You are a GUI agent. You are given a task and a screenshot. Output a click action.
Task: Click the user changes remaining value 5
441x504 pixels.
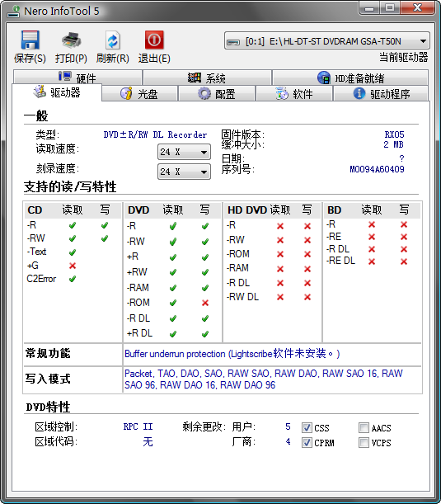(x=288, y=426)
